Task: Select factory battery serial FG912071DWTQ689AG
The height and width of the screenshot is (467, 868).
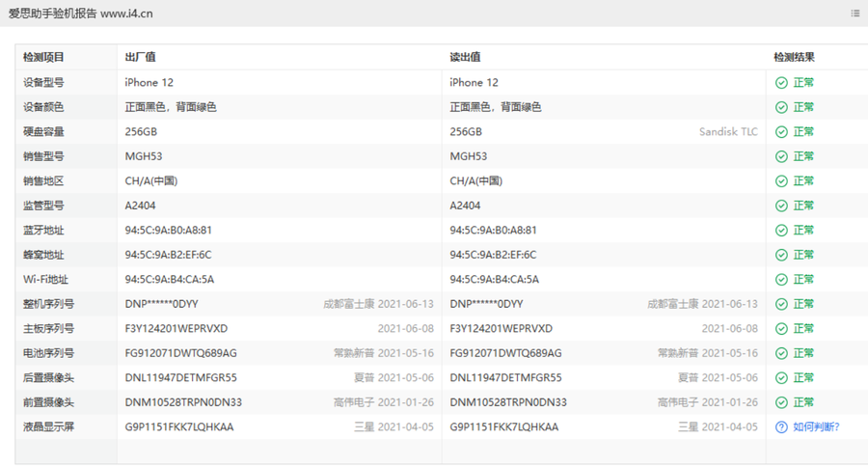Action: [180, 353]
